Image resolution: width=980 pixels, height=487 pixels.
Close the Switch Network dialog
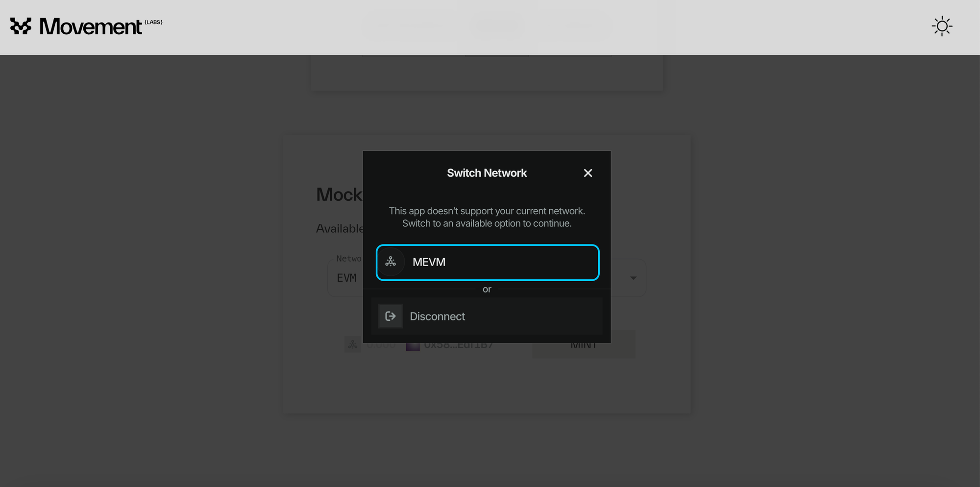(588, 173)
